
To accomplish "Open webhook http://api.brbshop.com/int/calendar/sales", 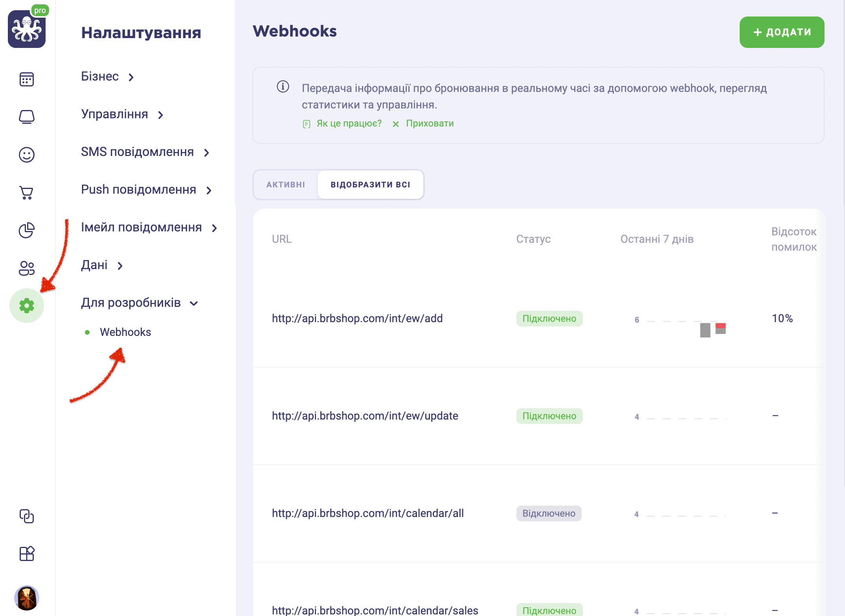I will (375, 610).
